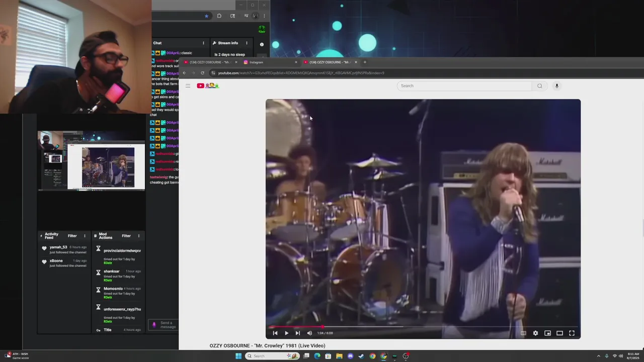The width and height of the screenshot is (644, 362).
Task: Skip to next video in playlist
Action: (297, 333)
